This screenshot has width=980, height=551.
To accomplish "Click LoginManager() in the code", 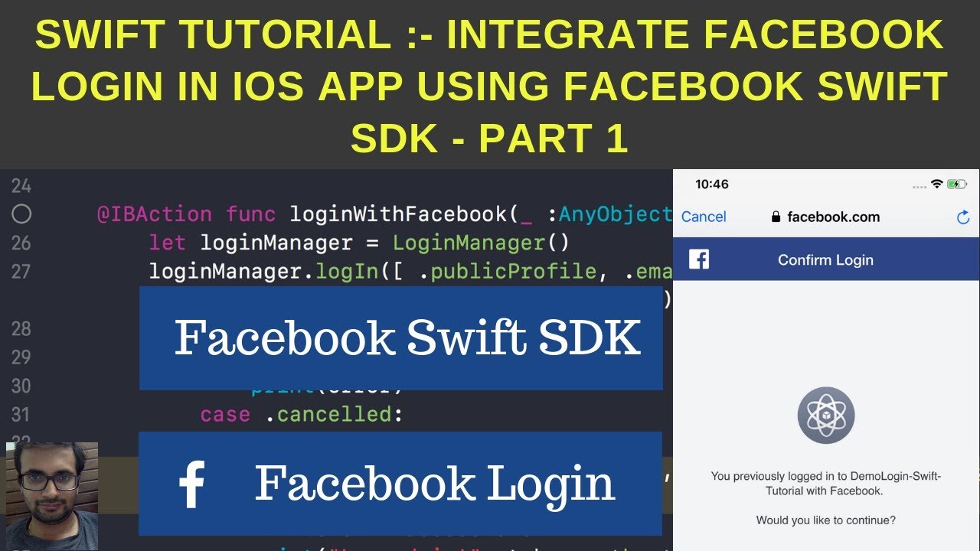I will coord(482,243).
